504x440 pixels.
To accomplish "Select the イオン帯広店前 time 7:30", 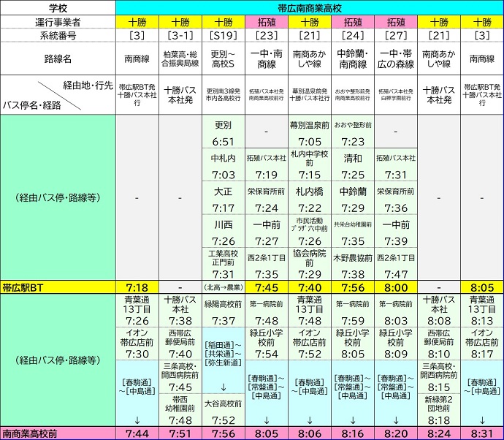I will pyautogui.click(x=137, y=354).
